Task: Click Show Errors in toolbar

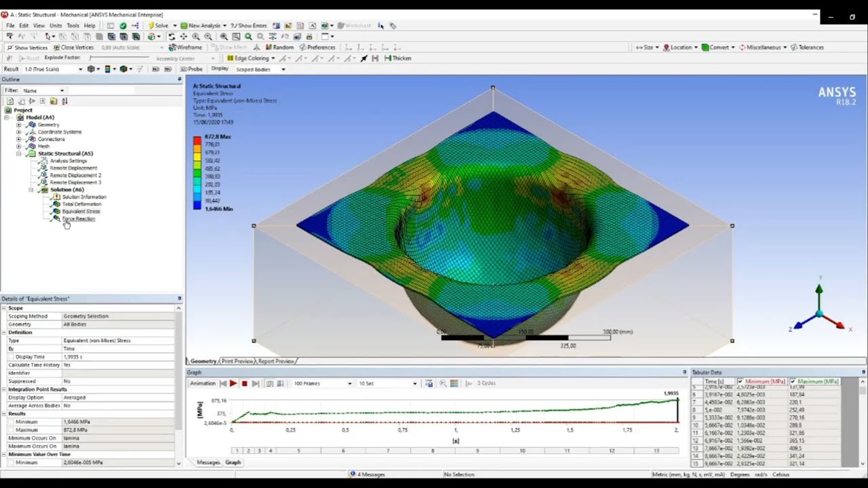Action: (x=249, y=26)
